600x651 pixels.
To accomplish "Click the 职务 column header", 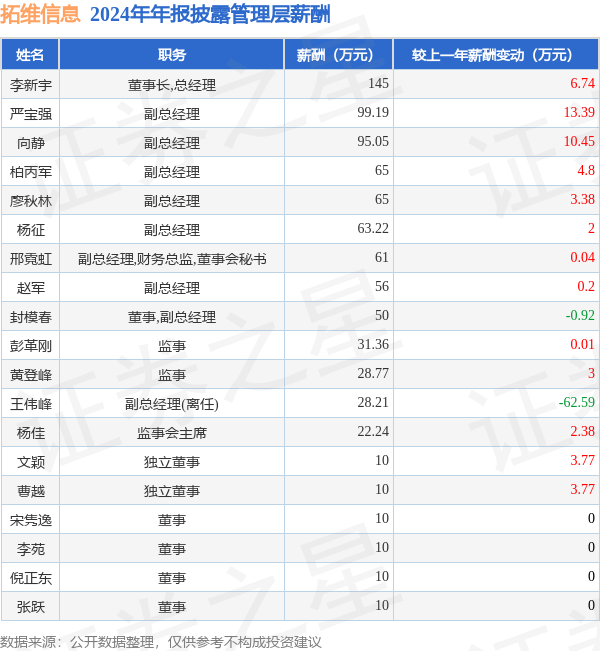I will tap(172, 54).
